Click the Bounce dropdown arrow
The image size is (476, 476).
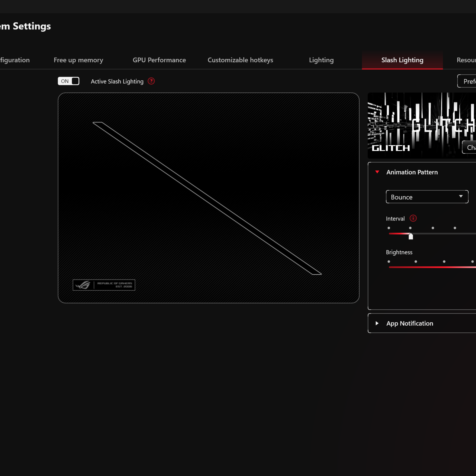tap(461, 197)
